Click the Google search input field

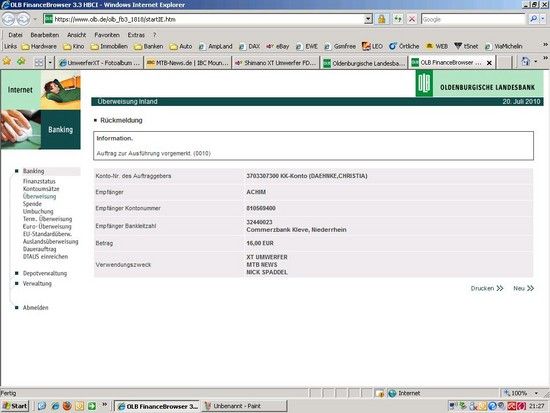click(474, 19)
